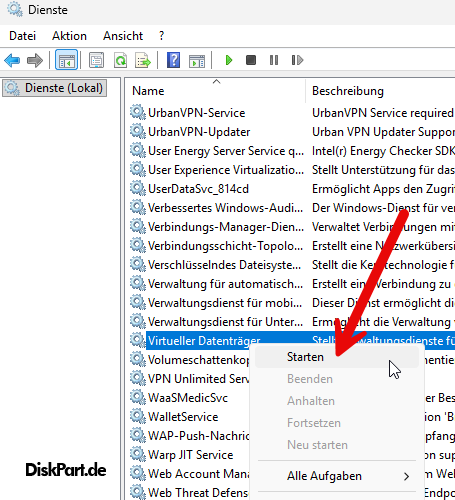Click gear icon of Warp JIT Service
The height and width of the screenshot is (500, 455).
138,454
